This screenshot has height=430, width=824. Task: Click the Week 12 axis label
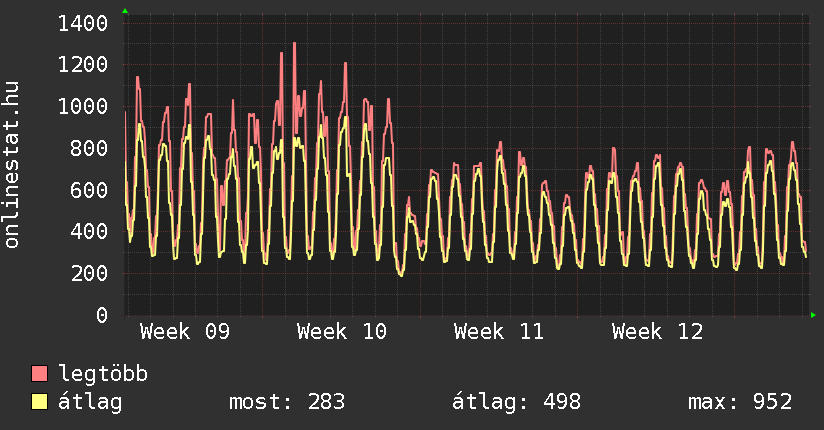657,332
